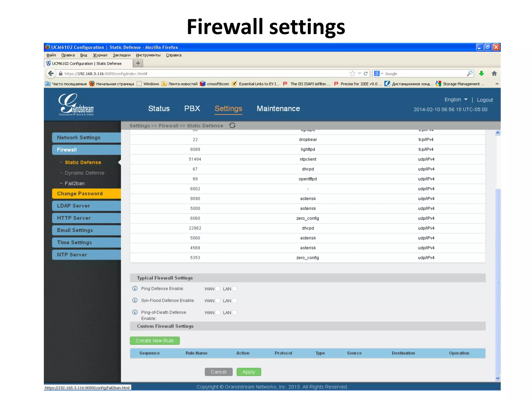Click the page scrollbar up arrow
The height and width of the screenshot is (399, 532).
pos(497,133)
